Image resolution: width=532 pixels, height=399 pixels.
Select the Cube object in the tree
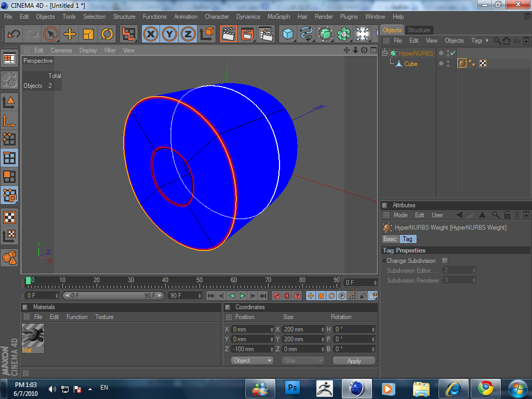410,64
